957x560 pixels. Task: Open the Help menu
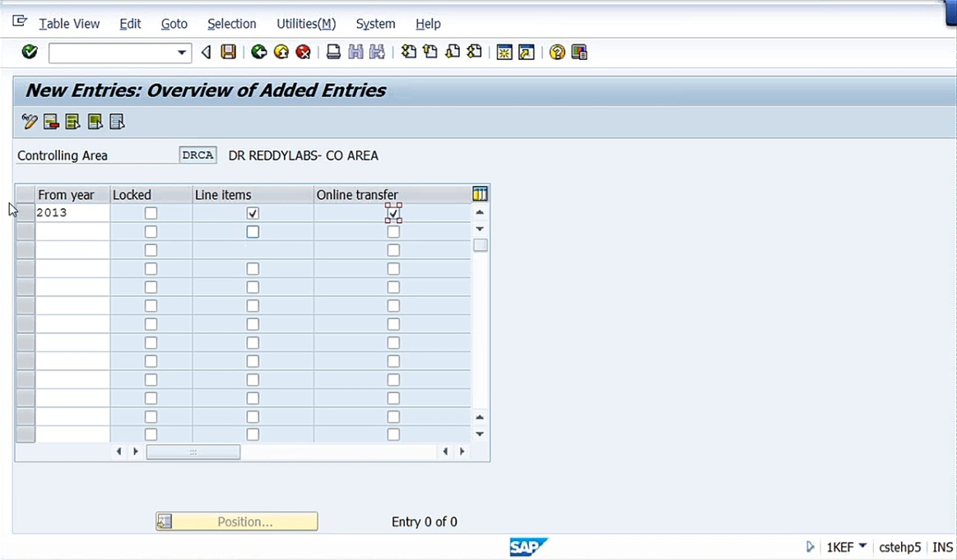[428, 24]
